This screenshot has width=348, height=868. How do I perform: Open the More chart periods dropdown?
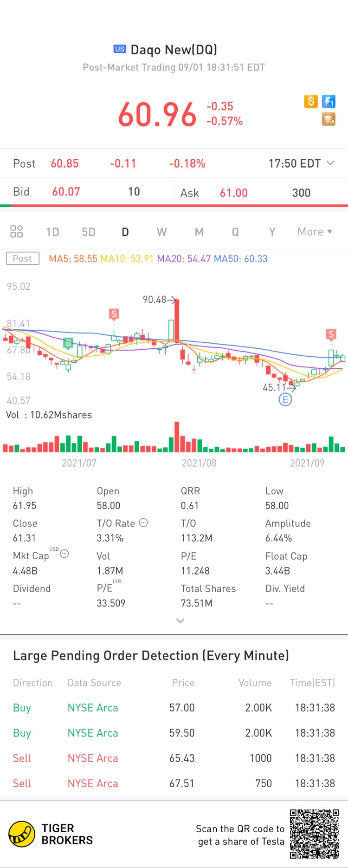click(x=315, y=232)
